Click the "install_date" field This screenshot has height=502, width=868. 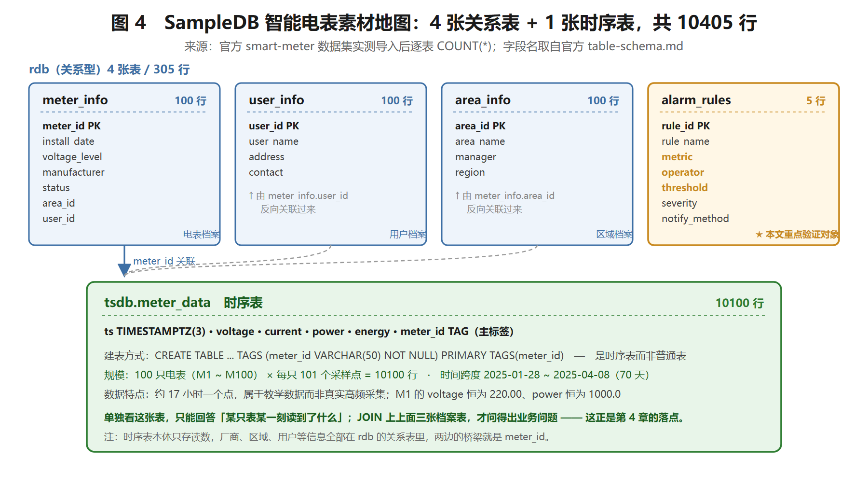(68, 141)
